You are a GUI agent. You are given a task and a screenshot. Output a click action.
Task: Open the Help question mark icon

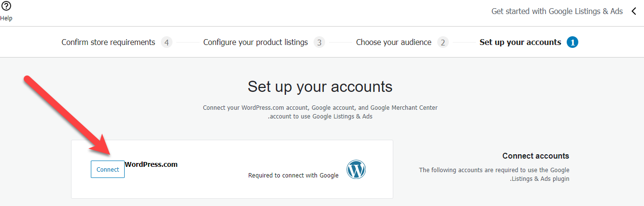coord(6,6)
